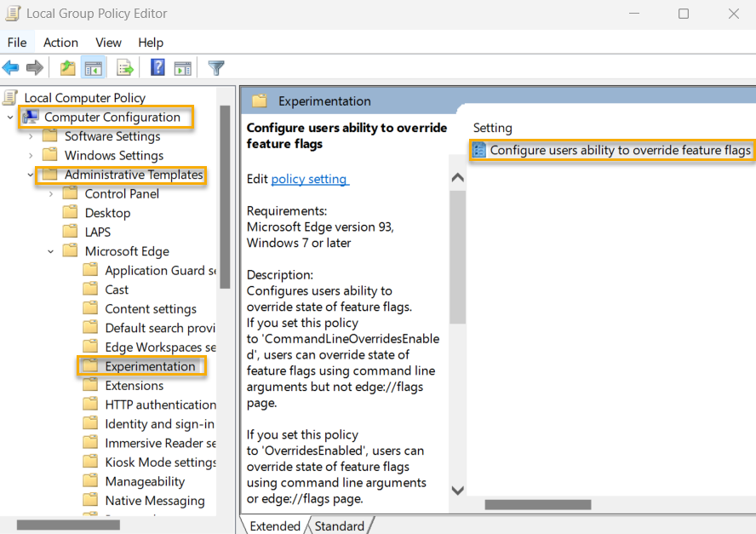
Task: Click the Export List icon
Action: point(124,67)
